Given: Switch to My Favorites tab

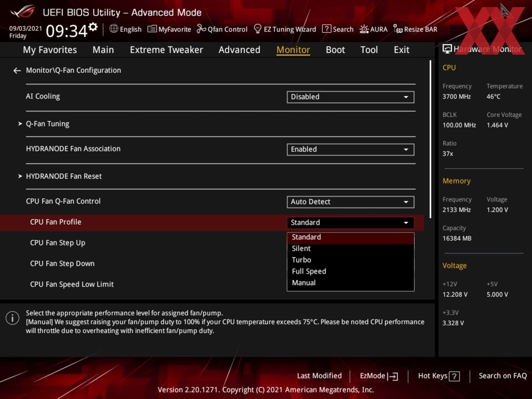Looking at the screenshot, I should [x=50, y=50].
